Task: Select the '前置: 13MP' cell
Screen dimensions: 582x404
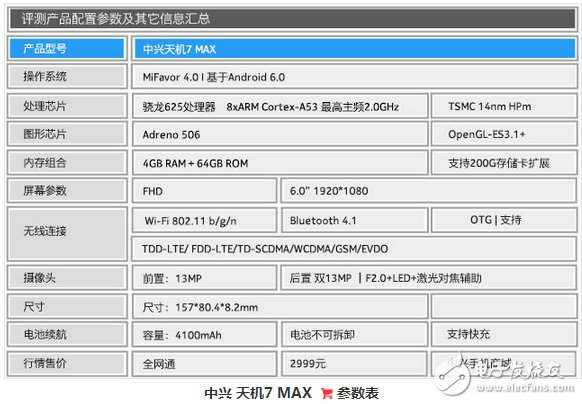Action: point(205,278)
